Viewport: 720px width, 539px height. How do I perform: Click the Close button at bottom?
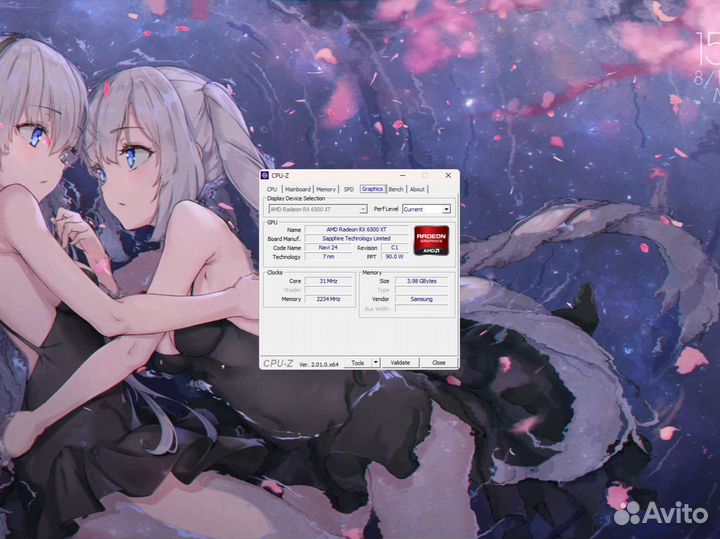[439, 363]
